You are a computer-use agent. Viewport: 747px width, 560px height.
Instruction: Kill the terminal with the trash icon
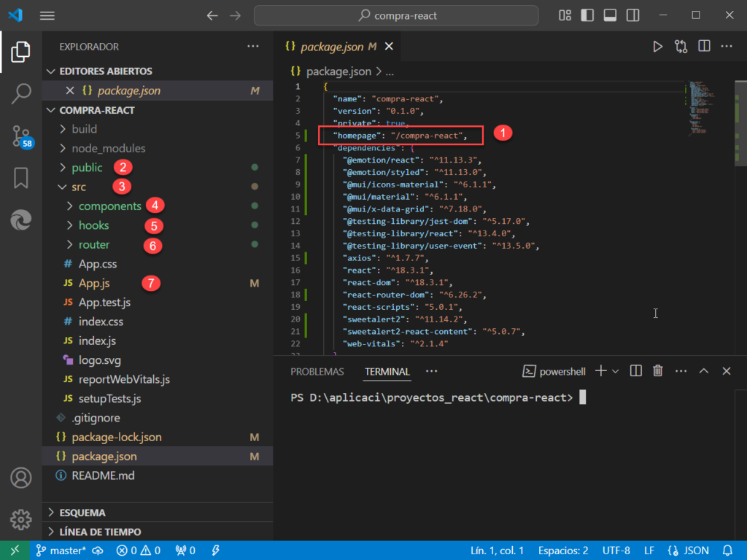point(657,371)
